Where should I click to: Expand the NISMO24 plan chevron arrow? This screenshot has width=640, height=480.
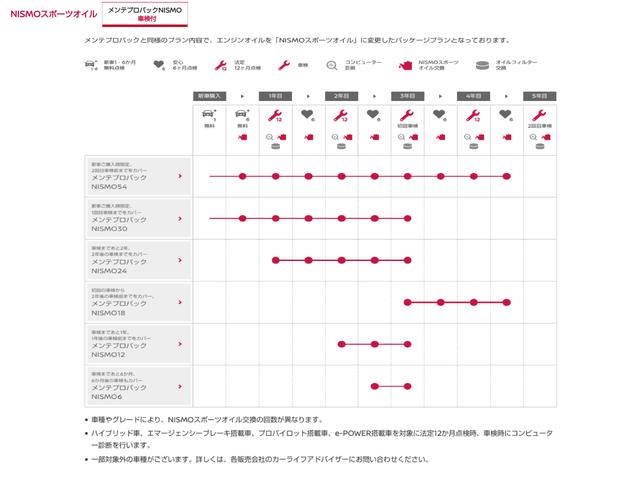tap(180, 260)
